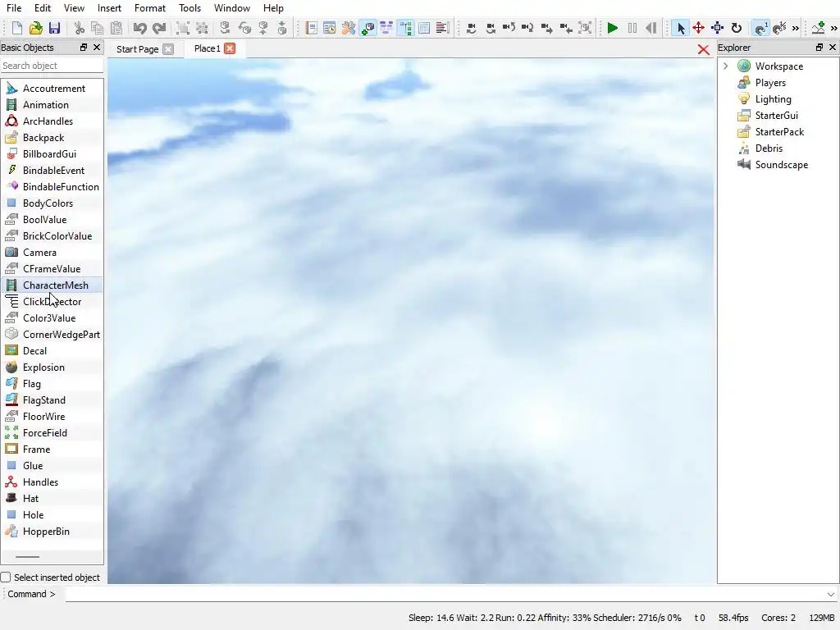The height and width of the screenshot is (630, 840).
Task: Select Debris in Explorer
Action: click(x=769, y=148)
